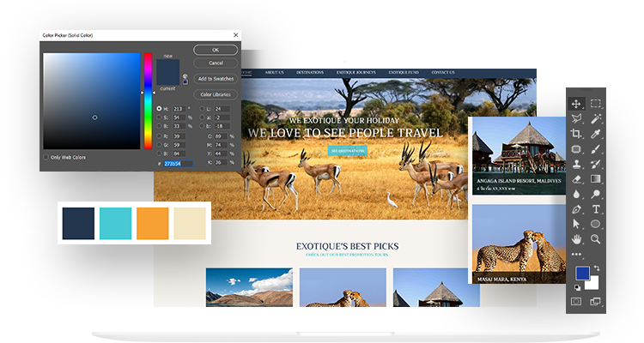Click the See Destinations button
Image resolution: width=644 pixels, height=343 pixels.
pos(348,151)
